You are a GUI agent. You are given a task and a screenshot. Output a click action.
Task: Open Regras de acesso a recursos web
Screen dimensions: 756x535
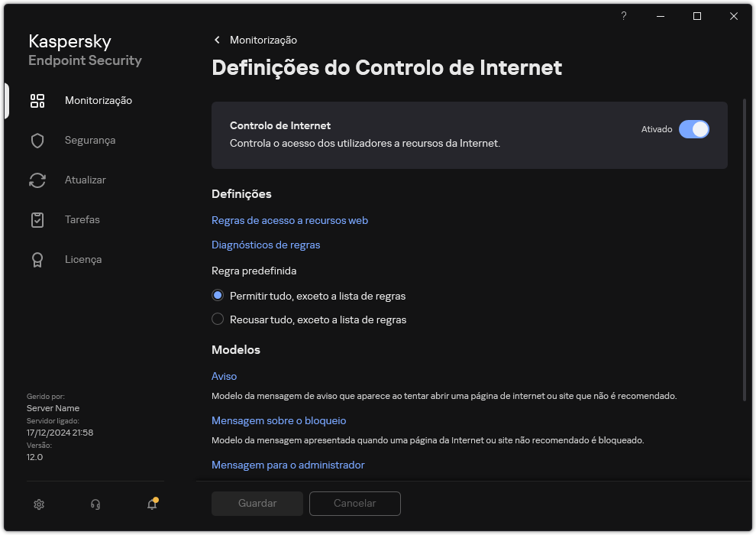click(x=289, y=220)
